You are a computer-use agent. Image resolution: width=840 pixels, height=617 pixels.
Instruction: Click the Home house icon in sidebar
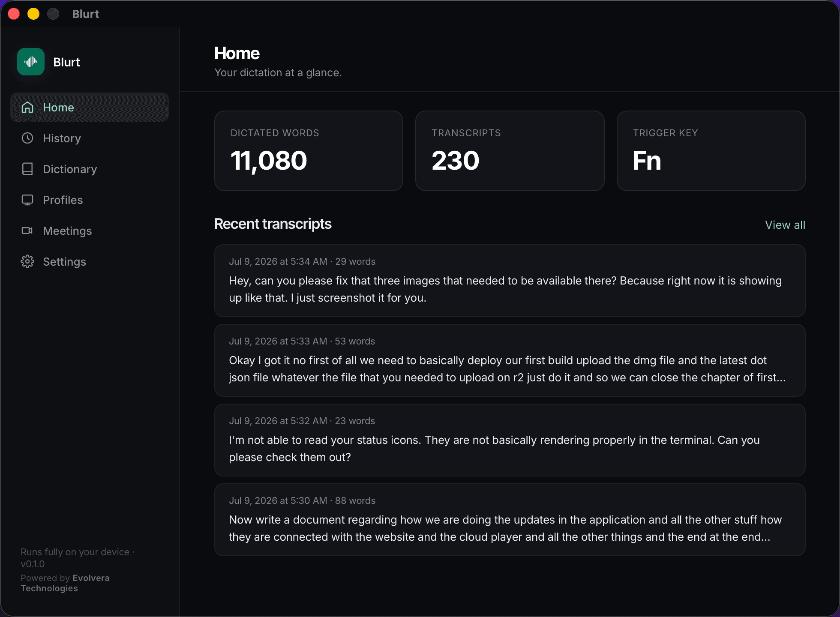point(27,107)
